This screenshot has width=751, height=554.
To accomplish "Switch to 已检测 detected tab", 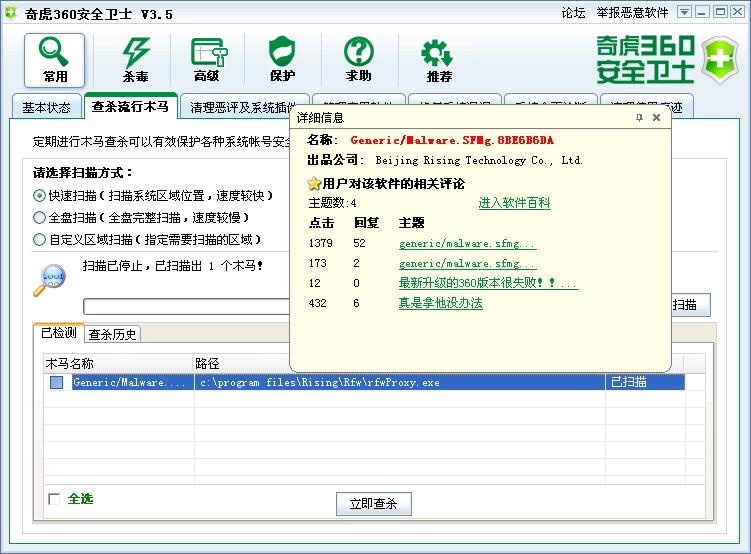I will tap(59, 333).
